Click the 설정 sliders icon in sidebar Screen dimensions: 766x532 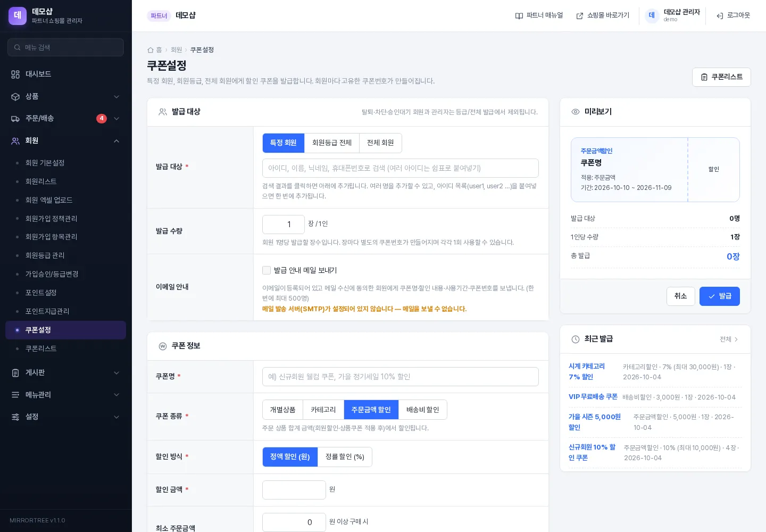15,417
